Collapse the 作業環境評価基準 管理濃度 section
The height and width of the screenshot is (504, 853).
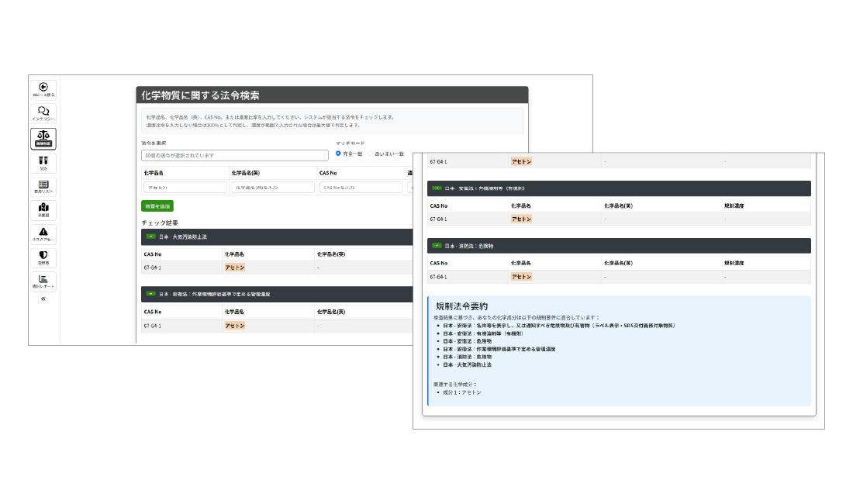(150, 294)
